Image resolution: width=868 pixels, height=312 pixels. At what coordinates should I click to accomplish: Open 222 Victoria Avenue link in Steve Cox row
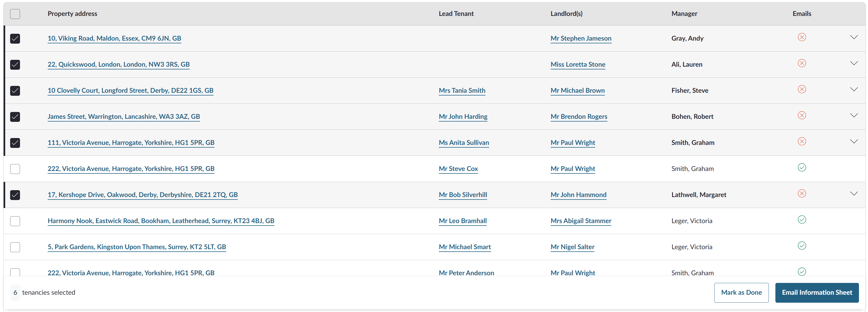(131, 168)
